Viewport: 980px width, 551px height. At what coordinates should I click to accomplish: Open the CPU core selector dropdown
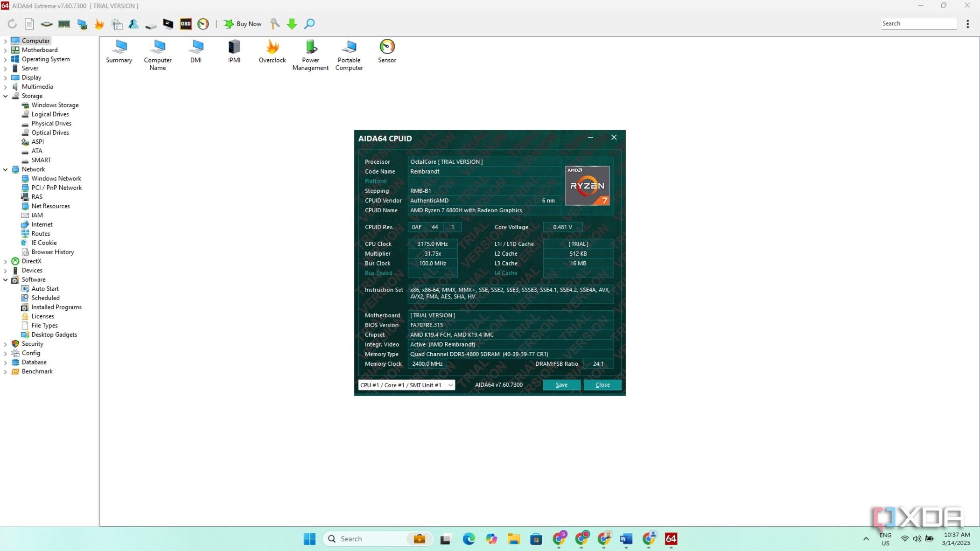point(406,385)
